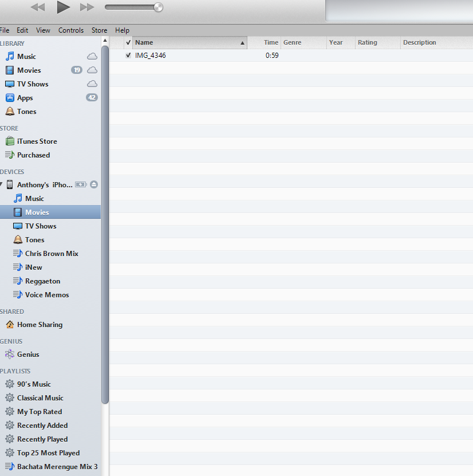This screenshot has width=473, height=476.
Task: Click the Play button
Action: pyautogui.click(x=63, y=7)
